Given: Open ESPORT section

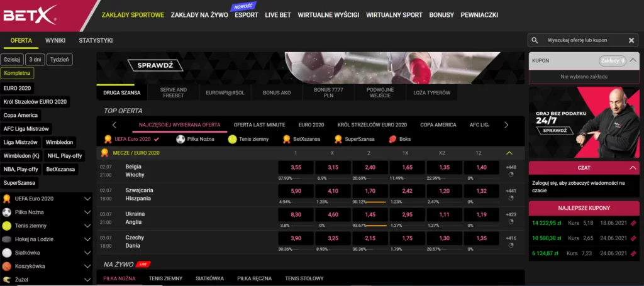Looking at the screenshot, I should pos(247,15).
